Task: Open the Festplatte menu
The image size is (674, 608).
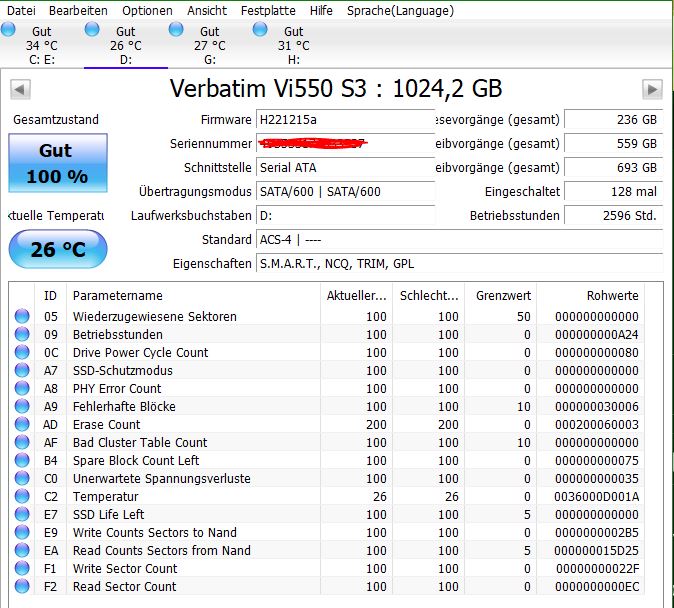Action: [x=268, y=10]
